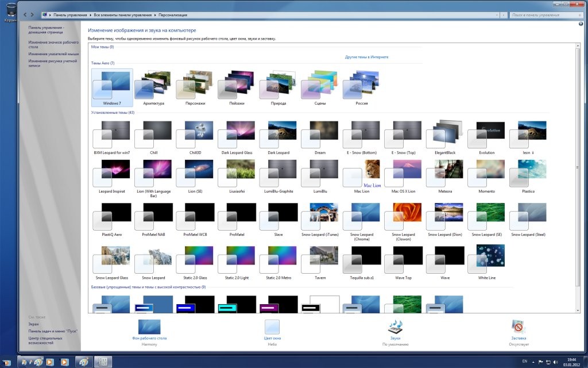
Task: Open the Paint app in the taskbar
Action: pos(83,362)
